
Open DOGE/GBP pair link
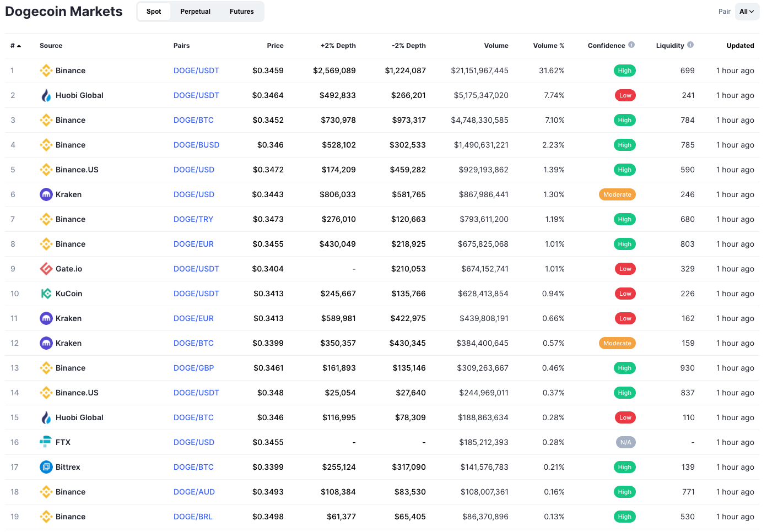(194, 368)
